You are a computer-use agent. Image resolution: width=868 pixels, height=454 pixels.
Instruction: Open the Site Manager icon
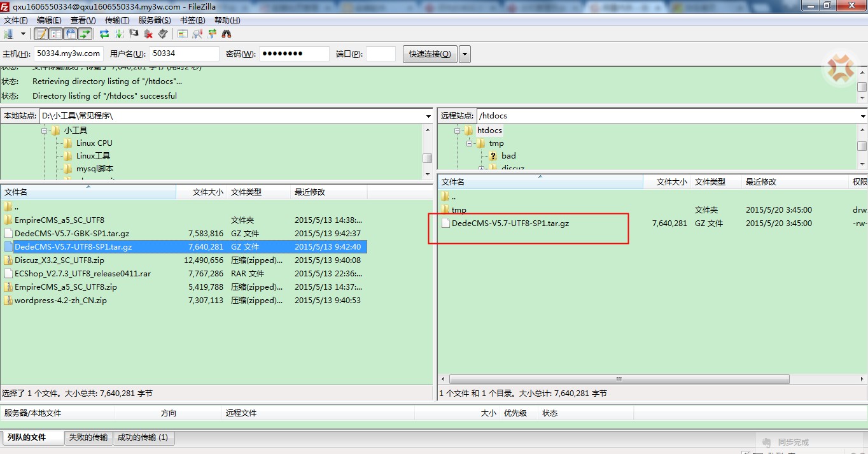(x=9, y=34)
